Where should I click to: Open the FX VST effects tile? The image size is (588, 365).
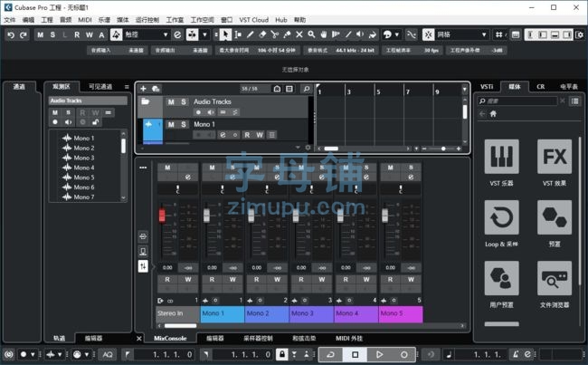555,157
